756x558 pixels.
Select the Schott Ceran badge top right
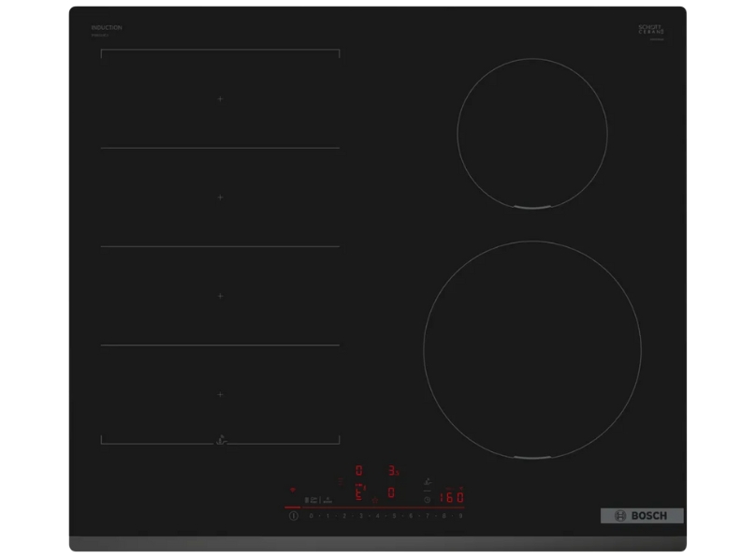(649, 28)
